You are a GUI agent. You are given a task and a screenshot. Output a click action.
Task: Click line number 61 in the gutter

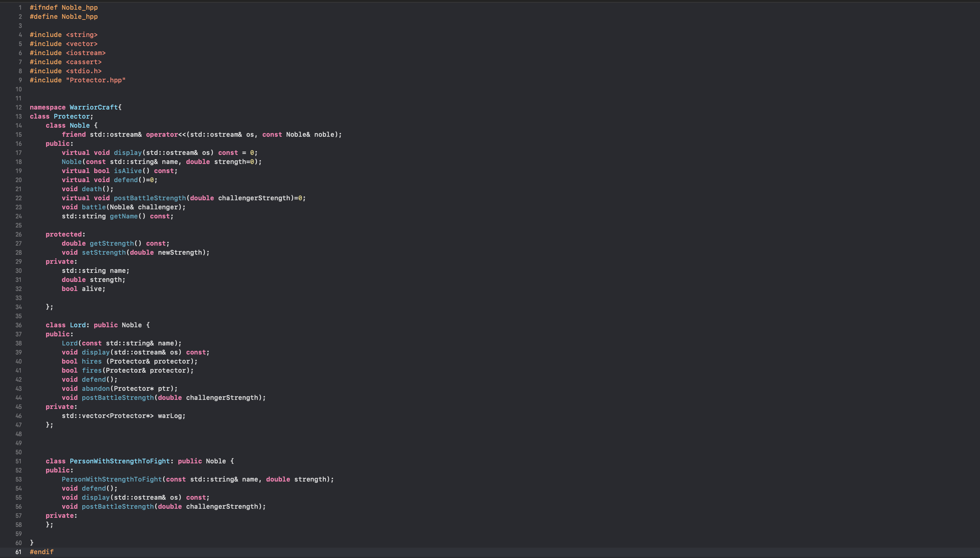tap(18, 552)
